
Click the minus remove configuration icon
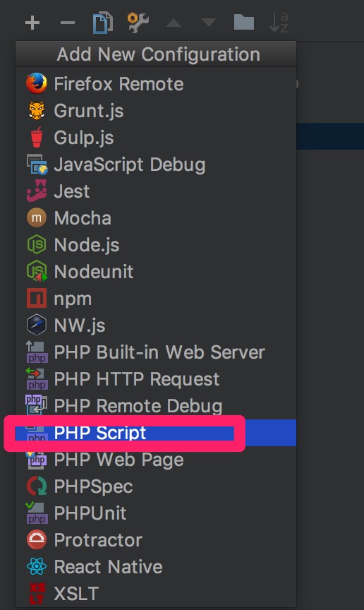[x=68, y=23]
